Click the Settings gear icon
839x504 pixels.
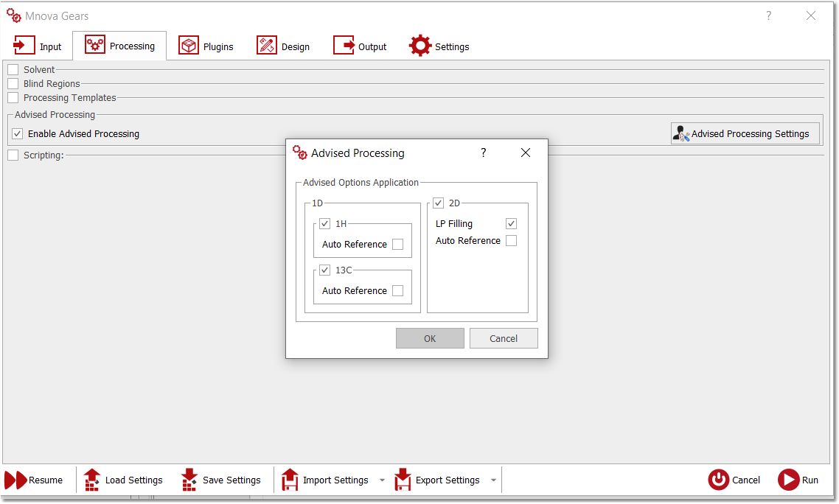point(420,46)
